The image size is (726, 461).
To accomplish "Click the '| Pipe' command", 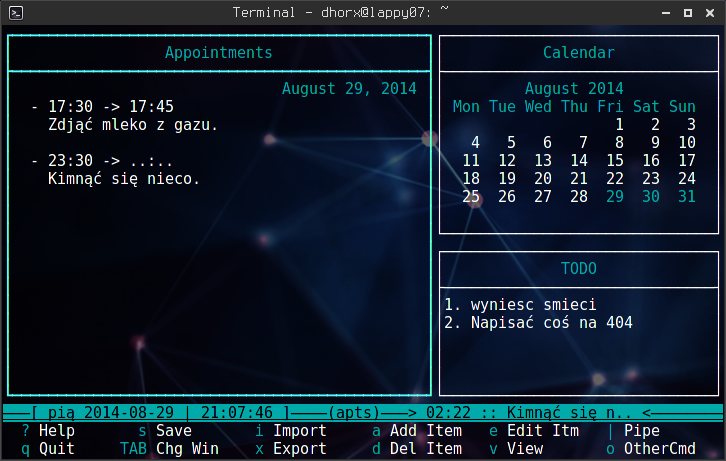I will tap(633, 431).
